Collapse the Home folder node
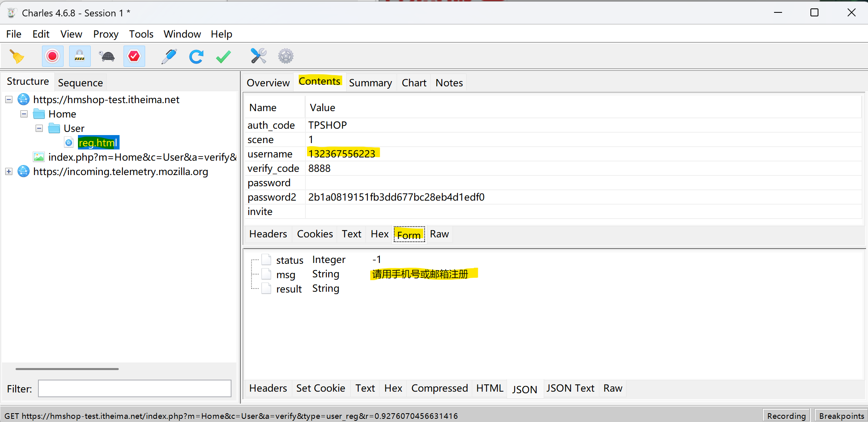The height and width of the screenshot is (422, 868). (x=24, y=114)
